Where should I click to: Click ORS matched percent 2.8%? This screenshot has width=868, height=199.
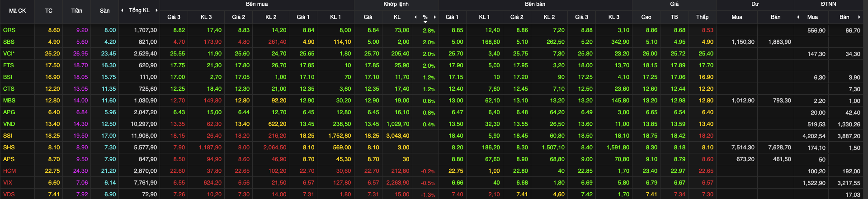429,31
